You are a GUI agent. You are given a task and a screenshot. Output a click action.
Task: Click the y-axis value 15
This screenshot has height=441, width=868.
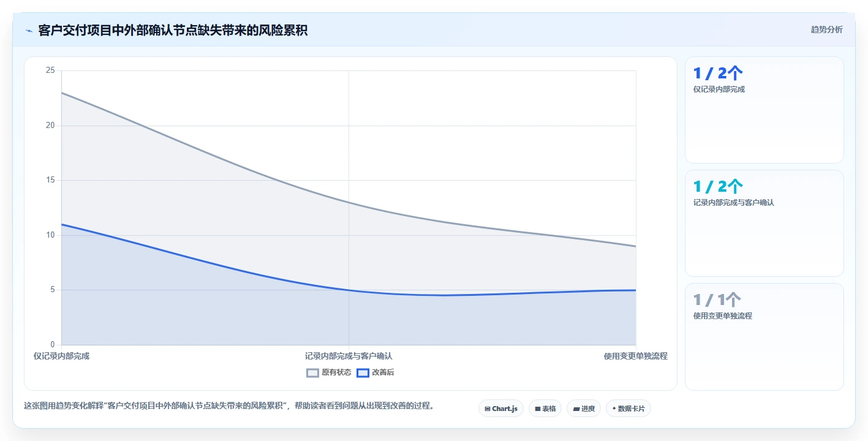click(x=50, y=180)
